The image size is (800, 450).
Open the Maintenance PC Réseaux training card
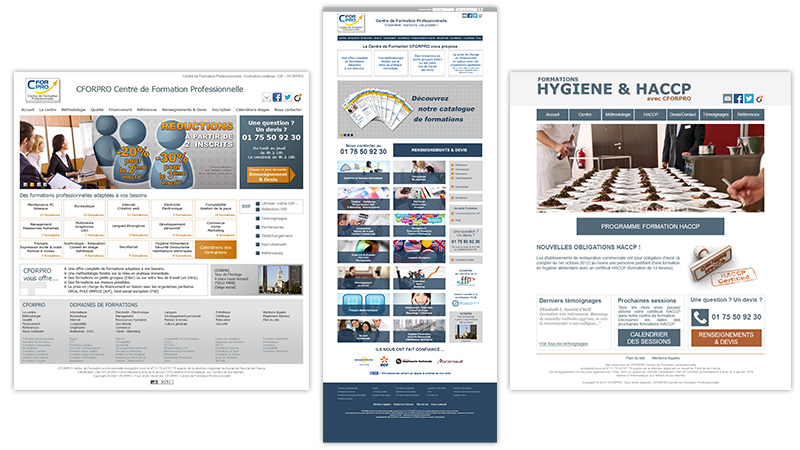41,209
